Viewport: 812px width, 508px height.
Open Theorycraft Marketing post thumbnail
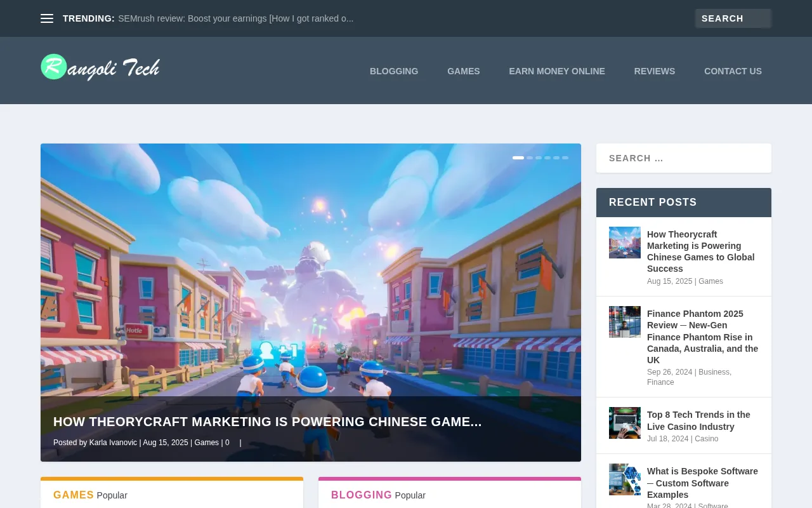[x=624, y=243]
